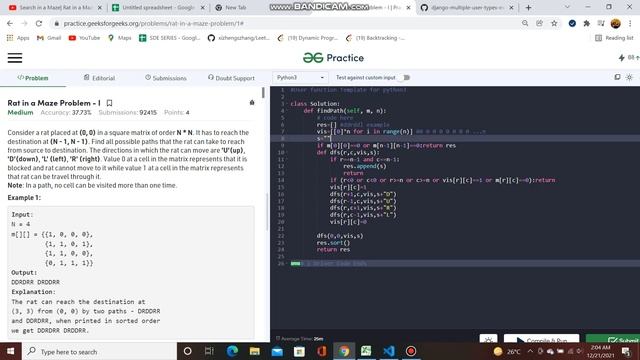Toggle Test against custom input switch
This screenshot has width=640, height=360.
(x=405, y=77)
